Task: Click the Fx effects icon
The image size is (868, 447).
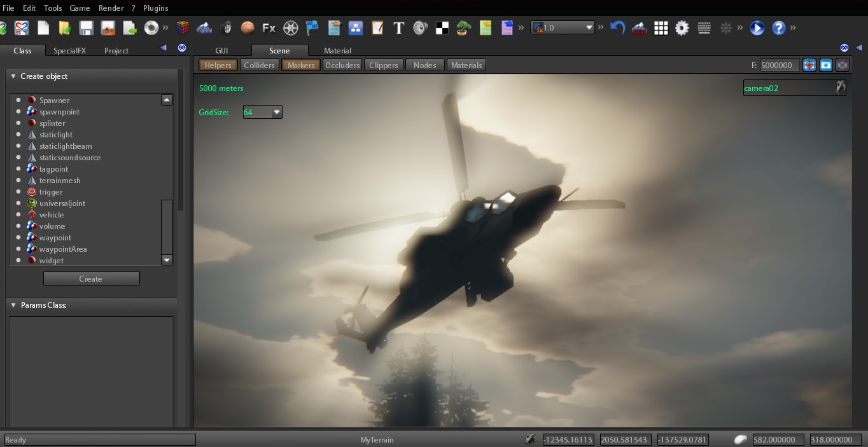Action: (269, 28)
